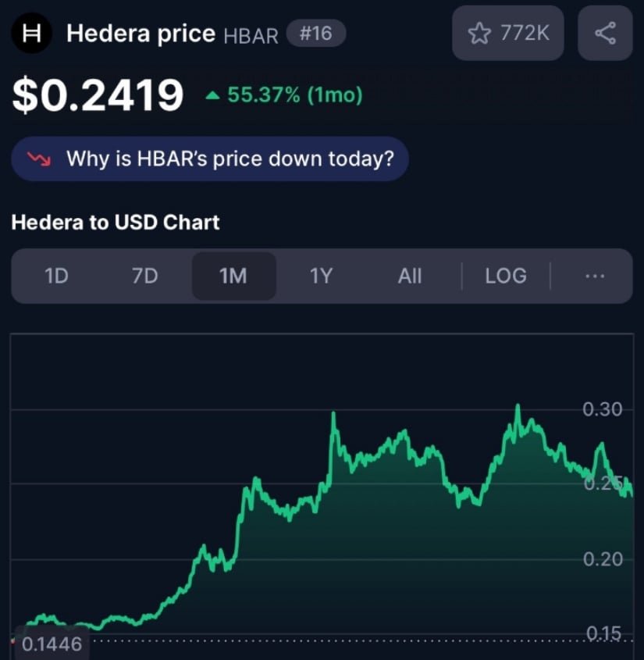Open the share icon button
The height and width of the screenshot is (660, 644).
tap(605, 33)
